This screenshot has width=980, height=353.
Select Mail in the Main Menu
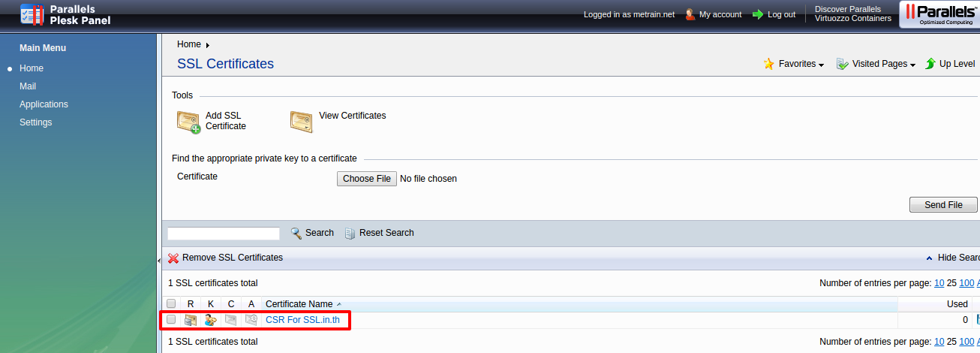(x=28, y=86)
